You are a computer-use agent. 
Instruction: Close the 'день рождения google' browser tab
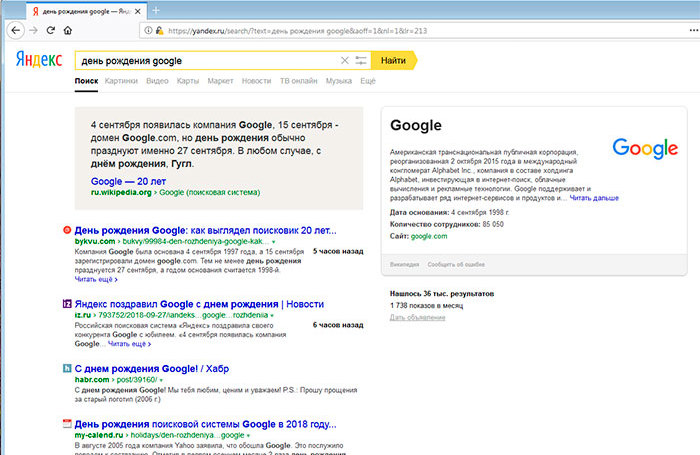(138, 12)
